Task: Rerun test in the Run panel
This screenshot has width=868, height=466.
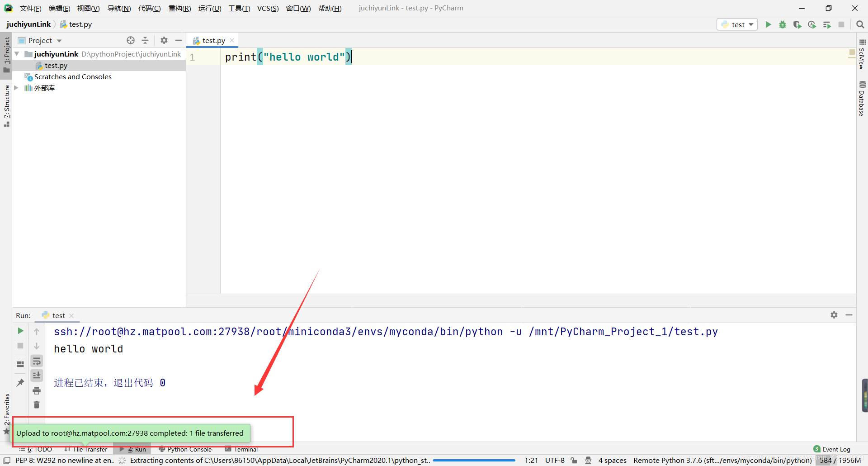Action: click(20, 331)
